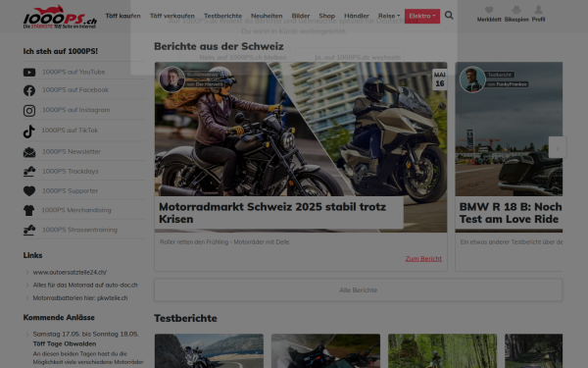
Task: Open Testberichte thumbnail with green forest
Action: 443,350
